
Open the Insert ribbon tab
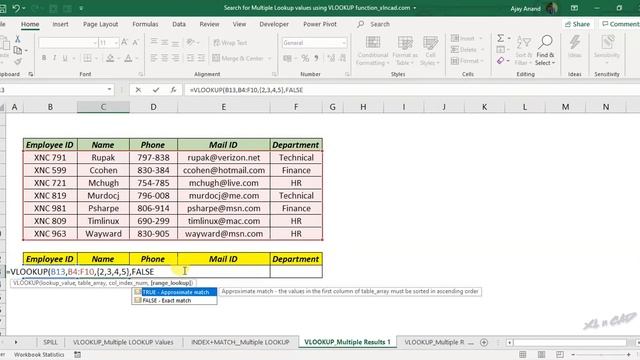60,24
